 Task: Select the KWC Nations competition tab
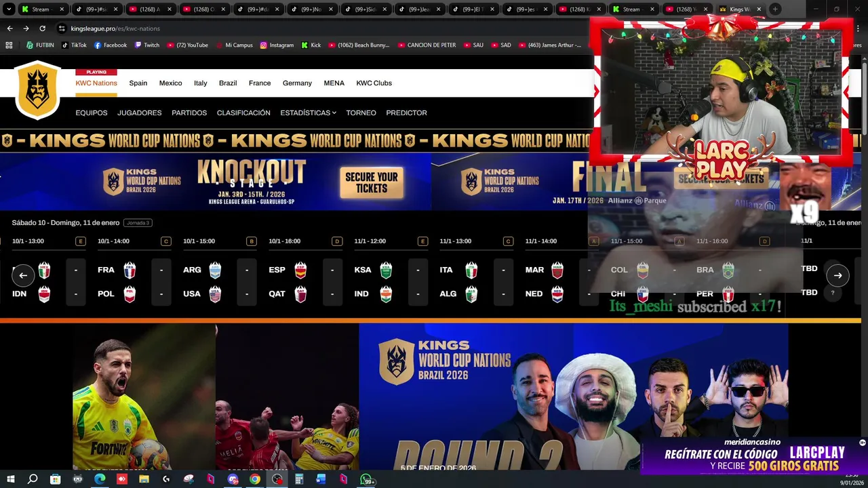point(96,83)
